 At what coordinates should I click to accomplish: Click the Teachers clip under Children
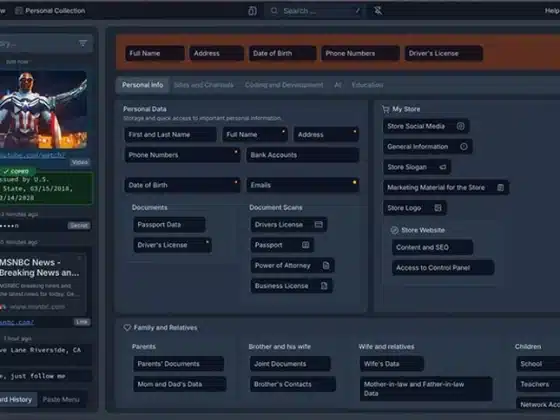(538, 384)
